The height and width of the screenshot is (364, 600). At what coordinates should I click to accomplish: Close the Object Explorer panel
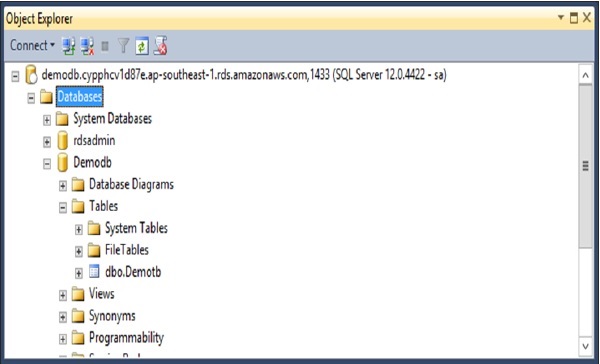pyautogui.click(x=587, y=18)
